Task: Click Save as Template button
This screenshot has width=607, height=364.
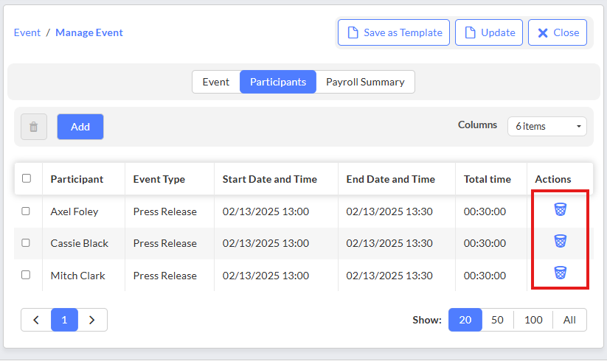Action: point(394,32)
